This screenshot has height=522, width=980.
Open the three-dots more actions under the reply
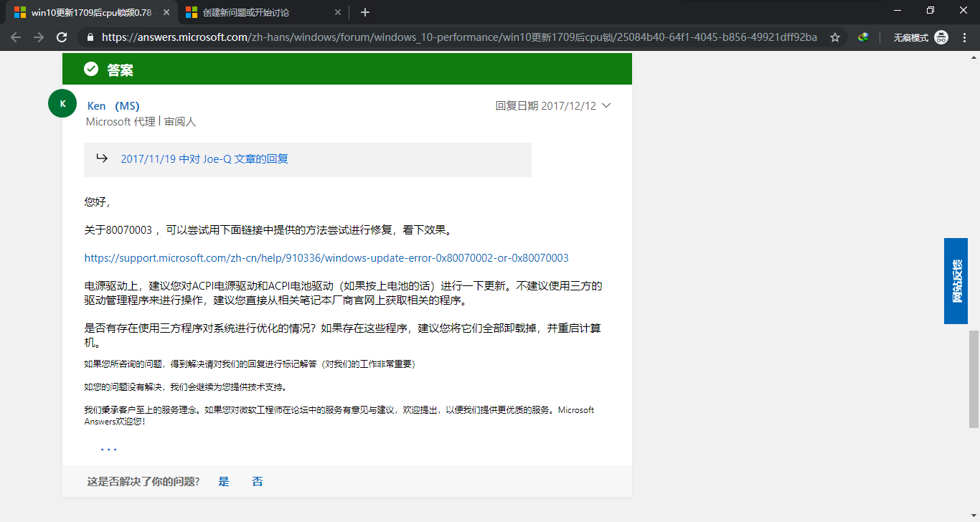click(108, 450)
